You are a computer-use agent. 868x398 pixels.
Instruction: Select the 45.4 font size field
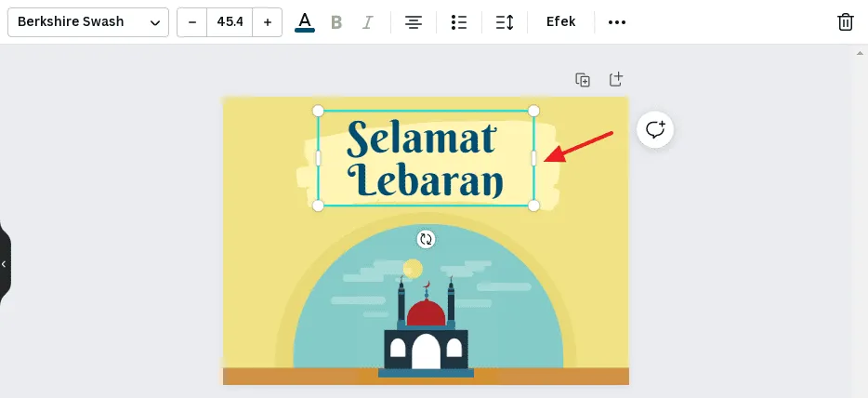230,22
